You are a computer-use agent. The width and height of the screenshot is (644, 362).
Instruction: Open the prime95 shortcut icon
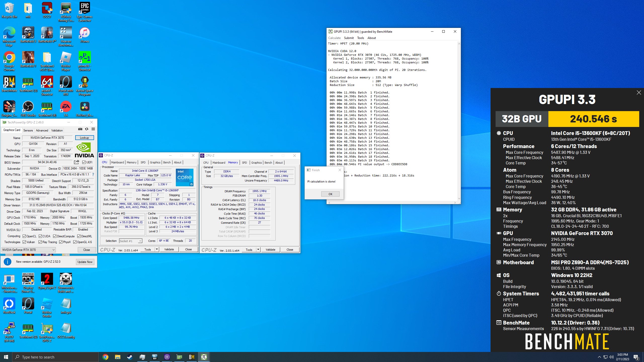click(x=85, y=61)
